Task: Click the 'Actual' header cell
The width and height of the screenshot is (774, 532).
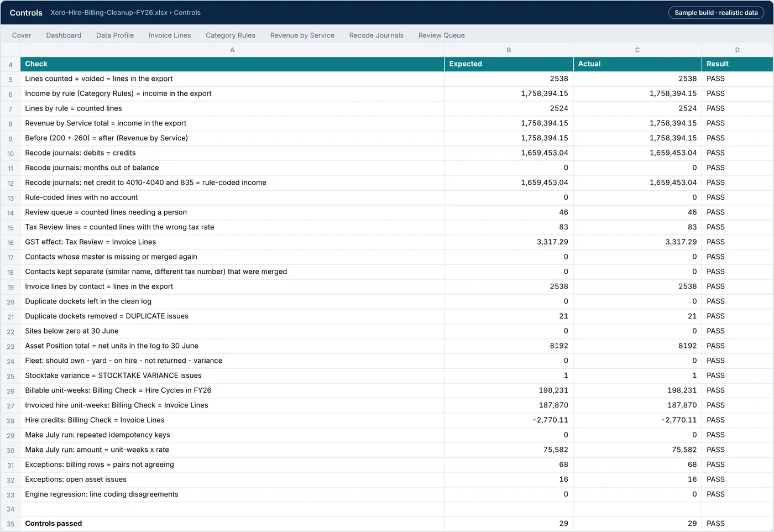Action: point(637,64)
